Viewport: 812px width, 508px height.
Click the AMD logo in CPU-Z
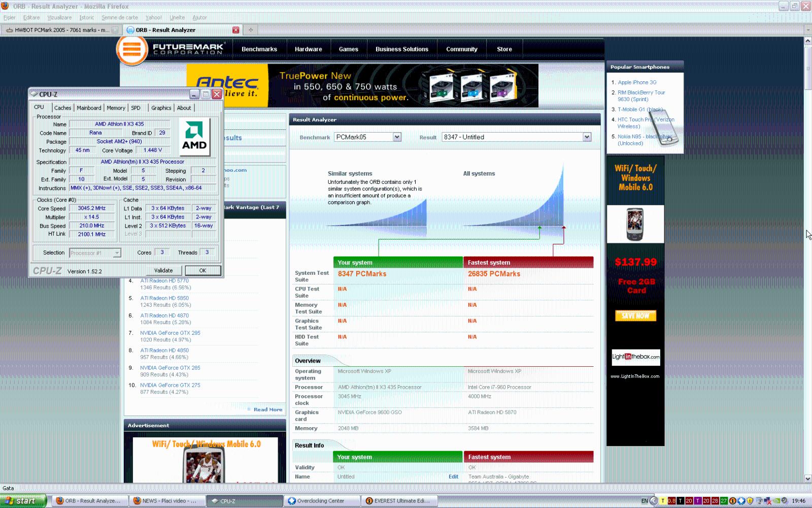(x=194, y=137)
